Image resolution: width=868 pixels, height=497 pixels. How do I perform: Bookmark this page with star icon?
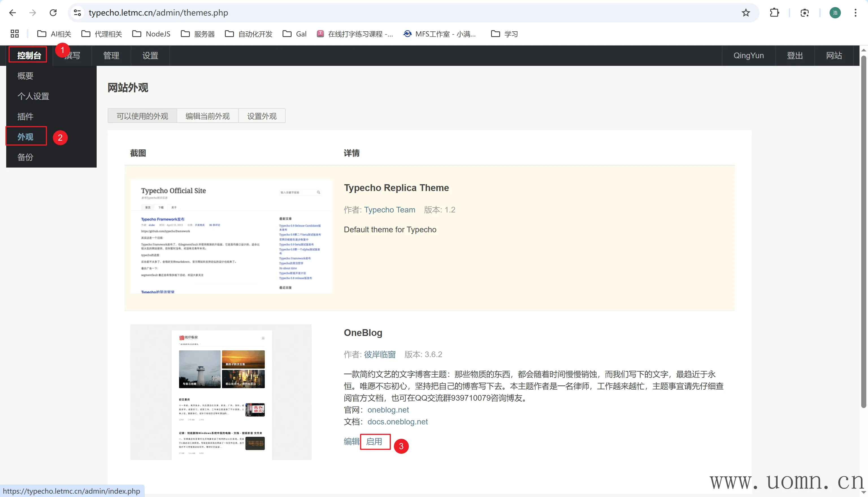point(746,13)
